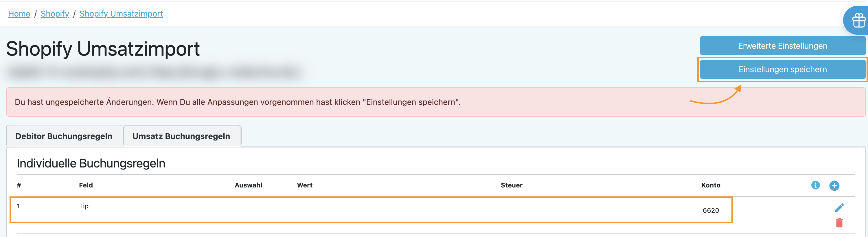This screenshot has width=868, height=237.
Task: Add a new booking rule with the plus icon
Action: 834,185
